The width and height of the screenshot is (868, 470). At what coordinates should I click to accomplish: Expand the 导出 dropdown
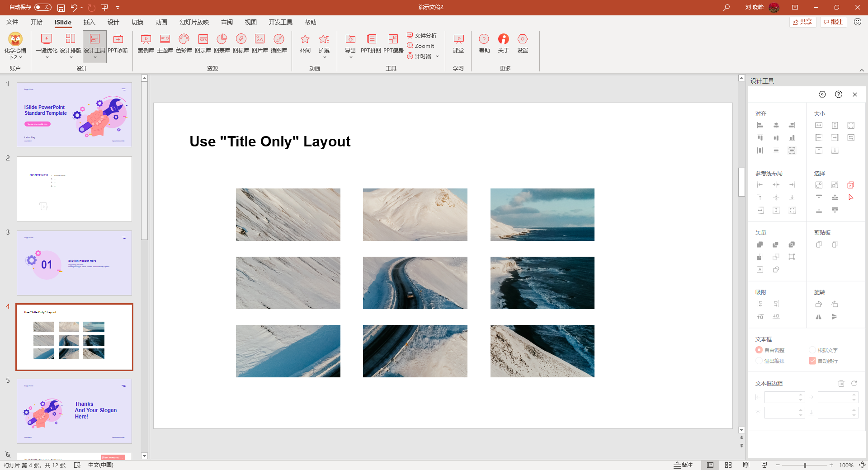click(x=350, y=57)
